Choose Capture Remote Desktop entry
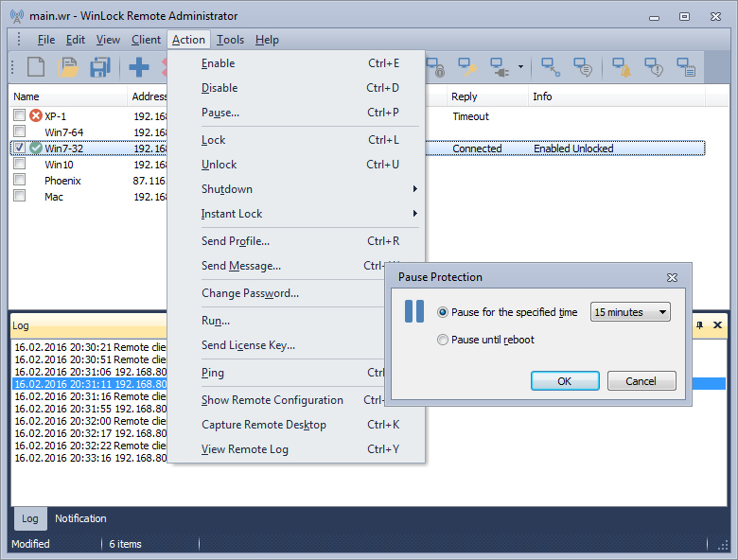 click(x=296, y=425)
